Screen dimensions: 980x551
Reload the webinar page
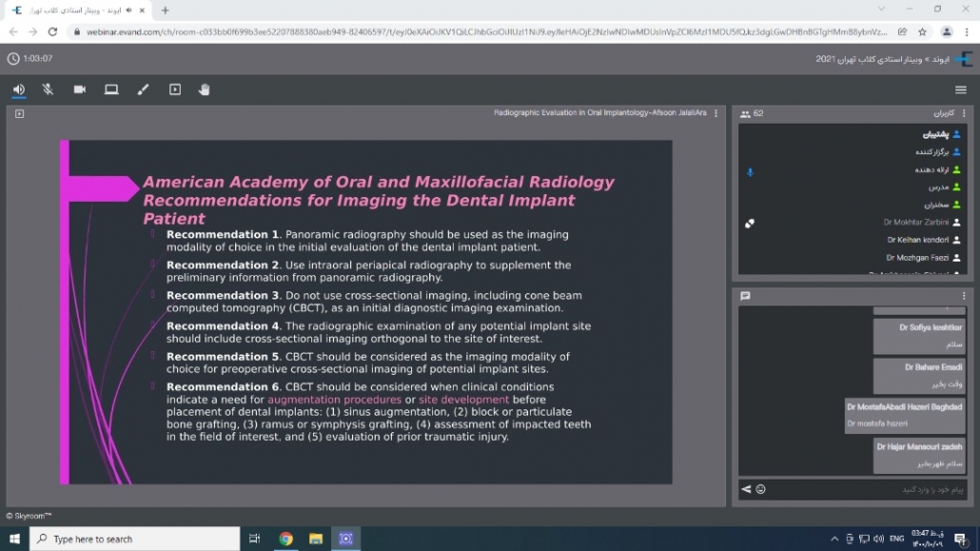pyautogui.click(x=52, y=32)
